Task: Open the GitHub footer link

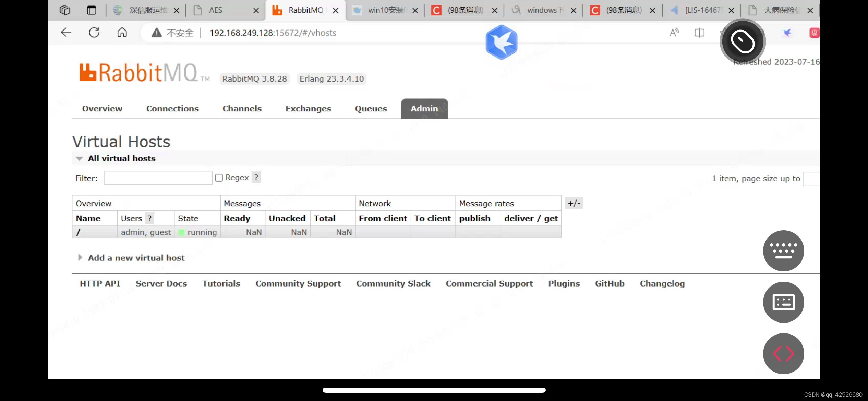Action: pyautogui.click(x=610, y=283)
